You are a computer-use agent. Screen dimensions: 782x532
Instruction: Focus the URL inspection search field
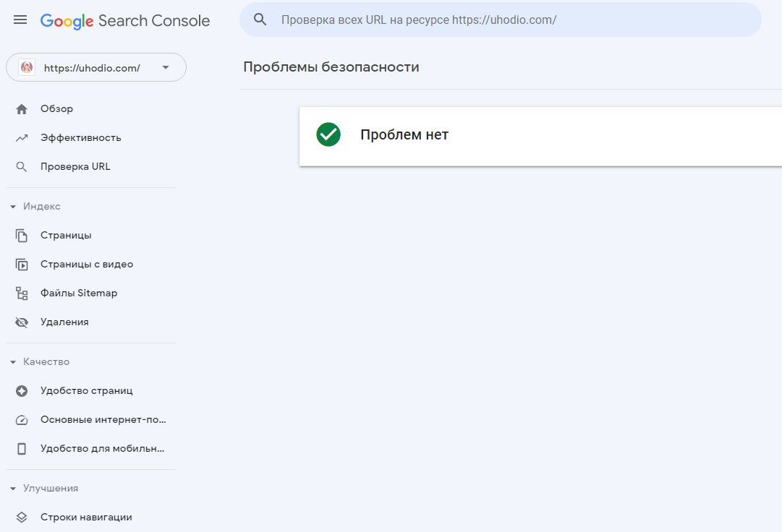506,20
